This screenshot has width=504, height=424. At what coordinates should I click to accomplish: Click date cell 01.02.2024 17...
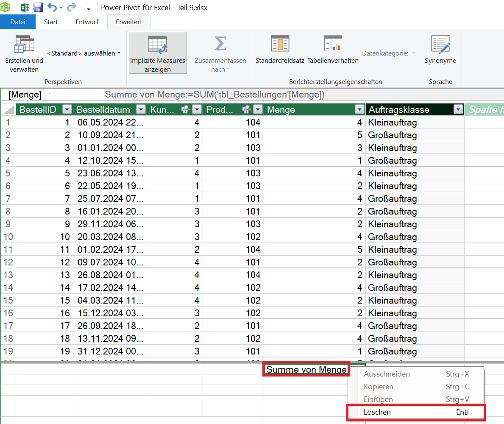tap(110, 249)
